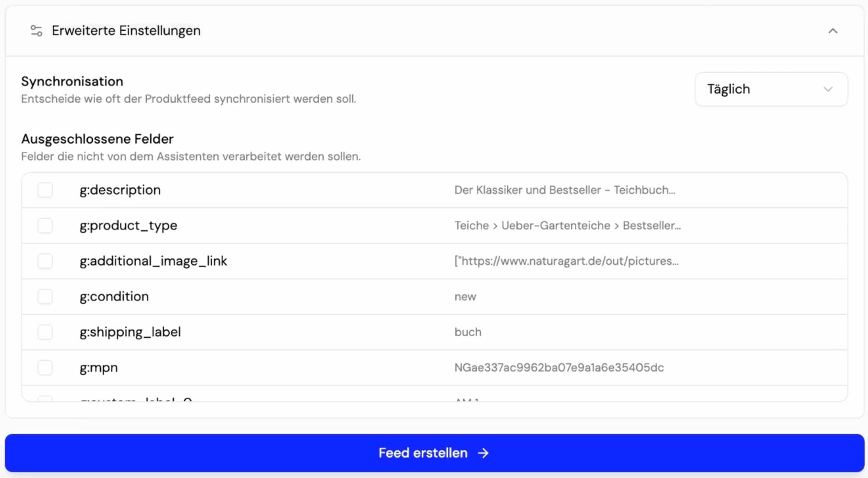Click the new condition value

click(x=465, y=296)
